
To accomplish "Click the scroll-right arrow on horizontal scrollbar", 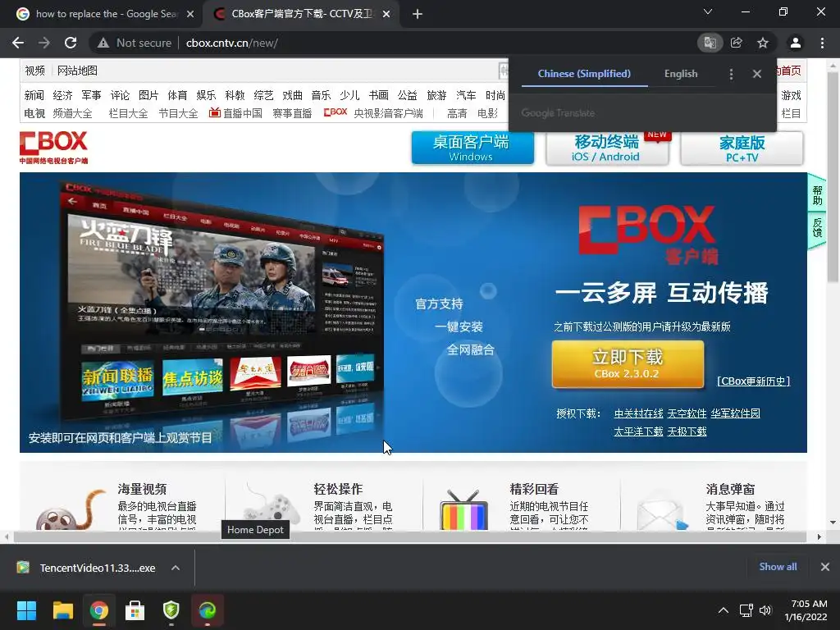I will pos(819,536).
